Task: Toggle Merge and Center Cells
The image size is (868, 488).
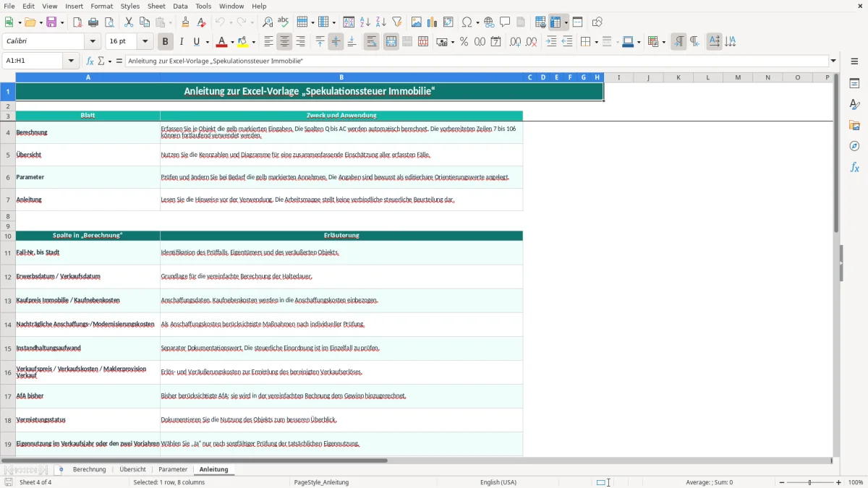Action: click(391, 42)
